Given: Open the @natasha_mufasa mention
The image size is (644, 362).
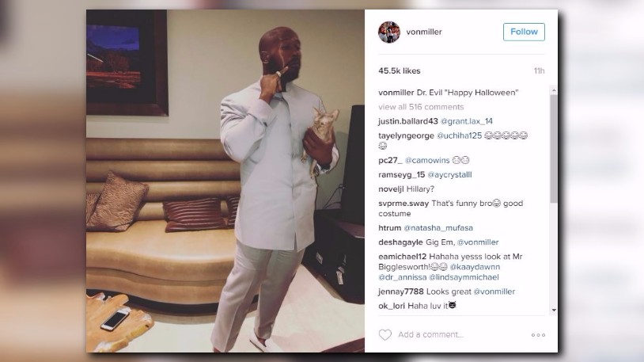Looking at the screenshot, I should 438,228.
